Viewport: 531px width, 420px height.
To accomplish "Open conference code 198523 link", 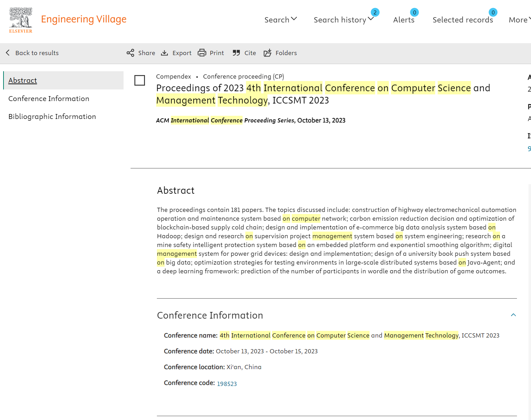I will pos(227,384).
